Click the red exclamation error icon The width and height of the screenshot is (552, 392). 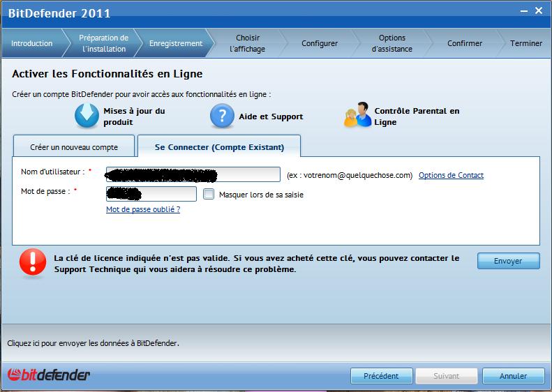tap(33, 262)
